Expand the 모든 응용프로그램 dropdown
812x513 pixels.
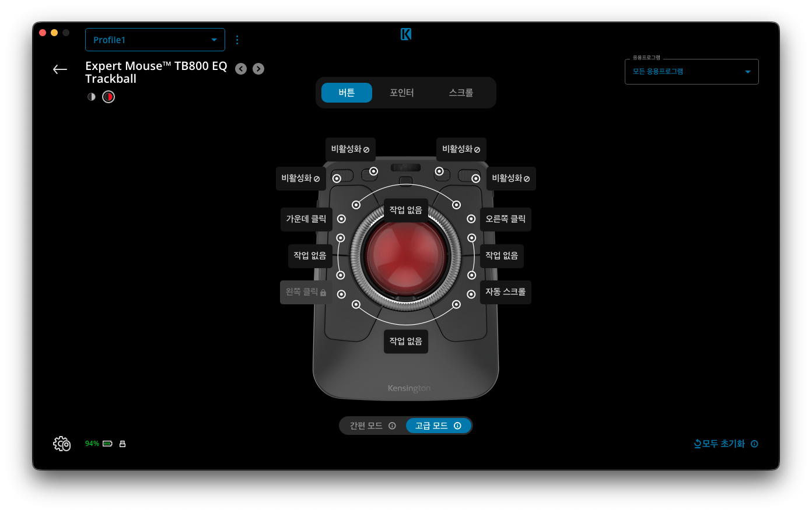(x=692, y=72)
